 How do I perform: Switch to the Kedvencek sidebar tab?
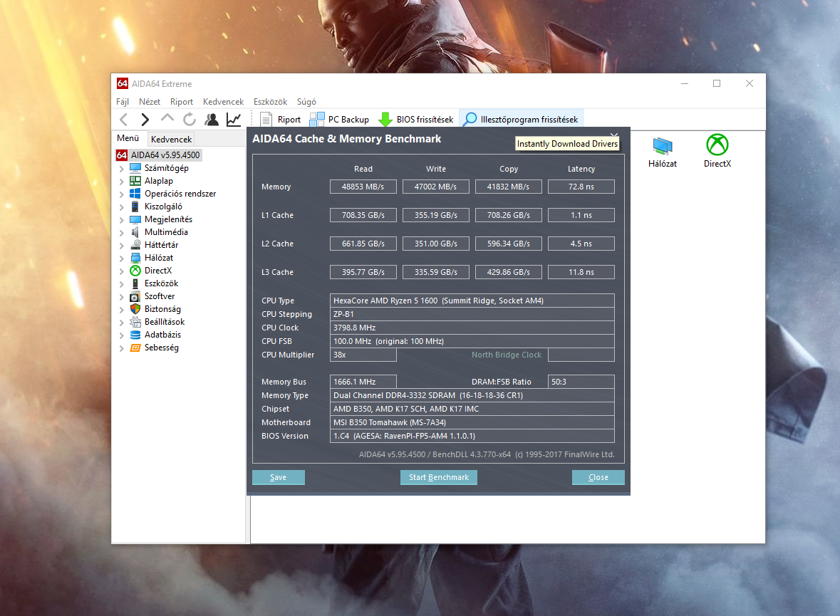pyautogui.click(x=171, y=140)
